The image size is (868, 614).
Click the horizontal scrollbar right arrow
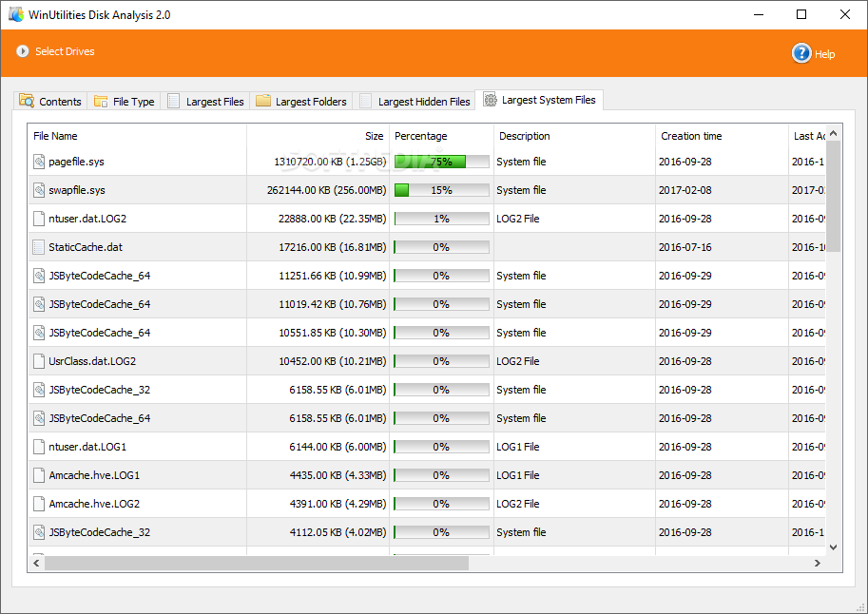tap(817, 563)
